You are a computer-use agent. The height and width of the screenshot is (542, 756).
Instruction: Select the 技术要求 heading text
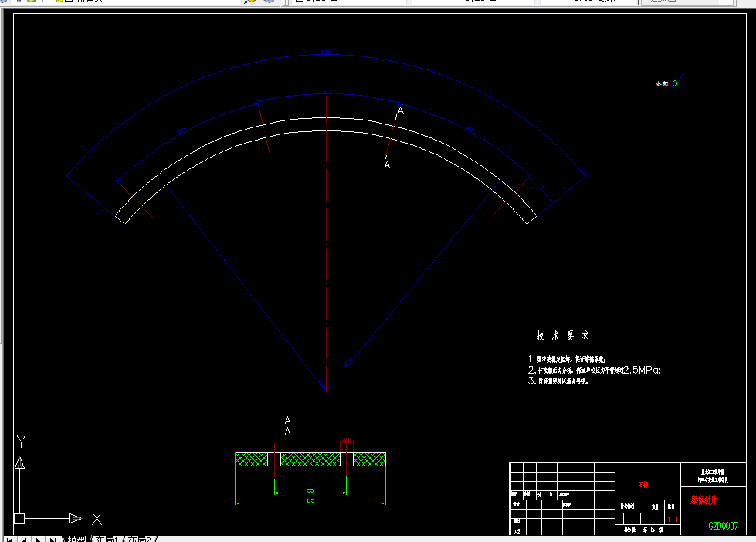coord(563,336)
